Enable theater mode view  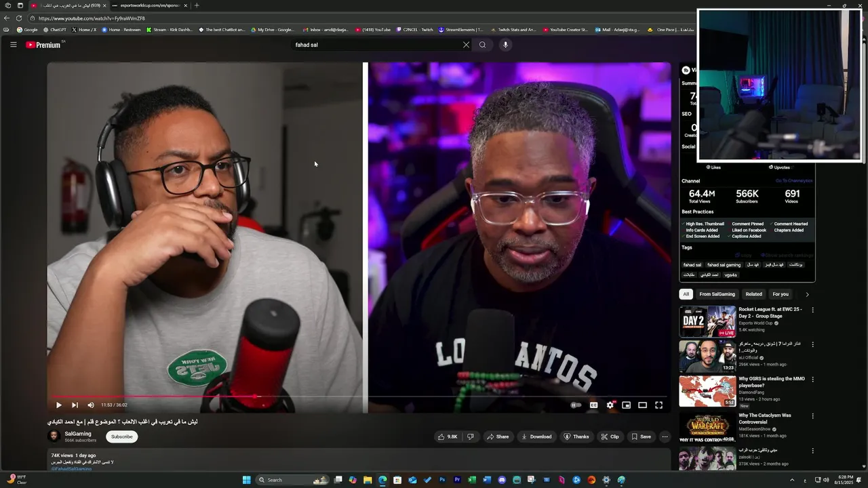[642, 405]
